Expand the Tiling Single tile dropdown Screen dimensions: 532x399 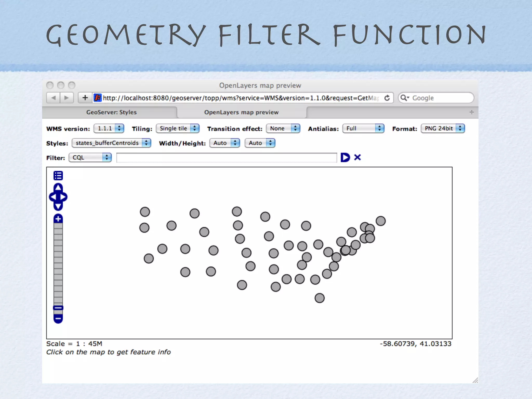(x=178, y=128)
